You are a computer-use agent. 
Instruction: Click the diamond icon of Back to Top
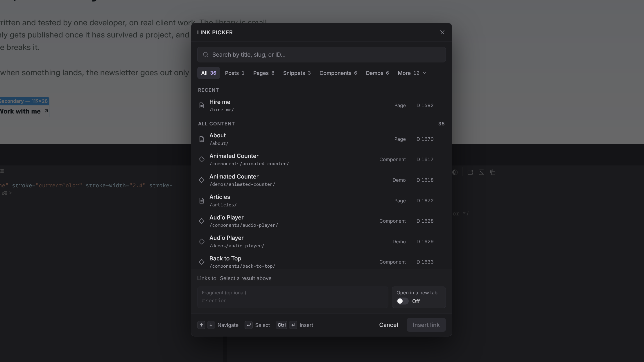pyautogui.click(x=202, y=262)
